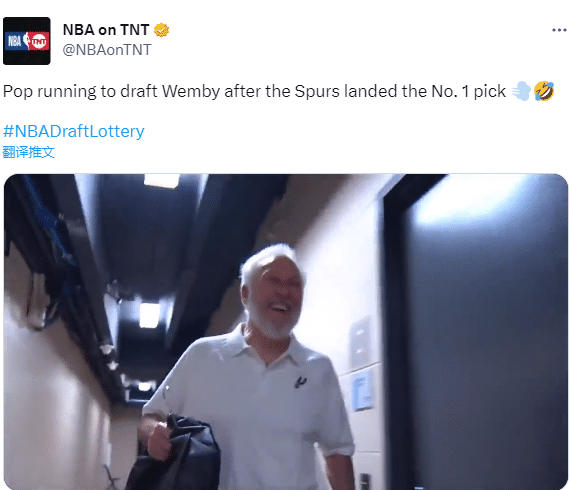
Task: Click the ceiling light in video frame
Action: [150, 315]
